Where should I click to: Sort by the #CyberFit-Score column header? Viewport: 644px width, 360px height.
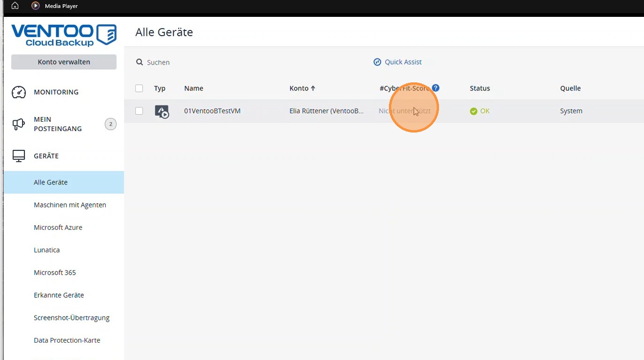(404, 88)
